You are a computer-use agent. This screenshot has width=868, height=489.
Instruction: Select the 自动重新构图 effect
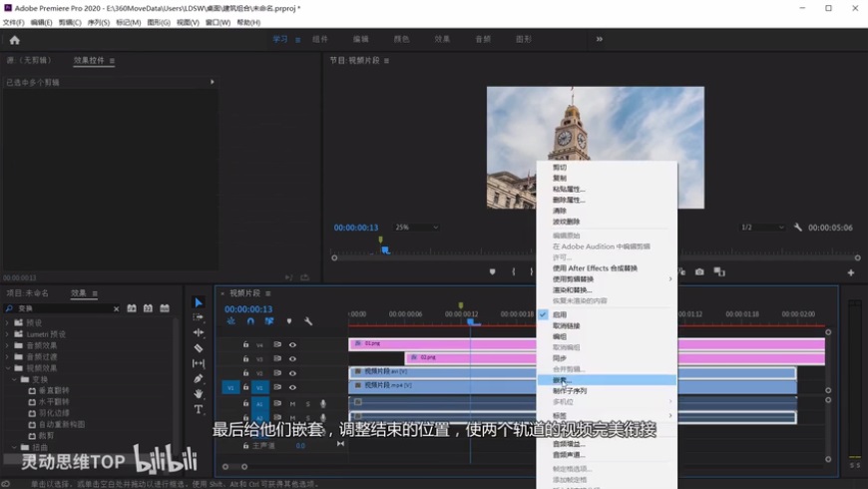point(62,424)
